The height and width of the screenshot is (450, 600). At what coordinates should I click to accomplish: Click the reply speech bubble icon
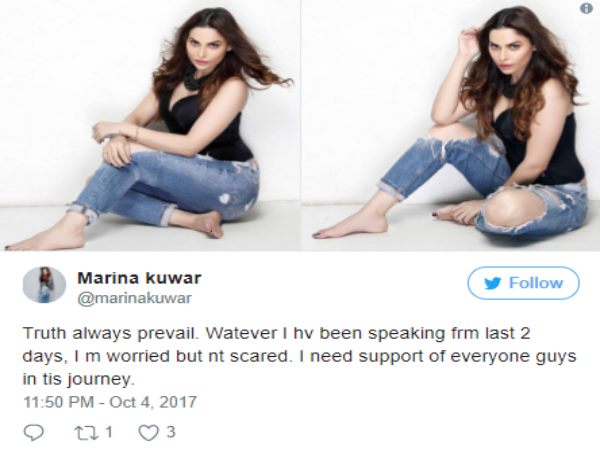click(x=34, y=432)
